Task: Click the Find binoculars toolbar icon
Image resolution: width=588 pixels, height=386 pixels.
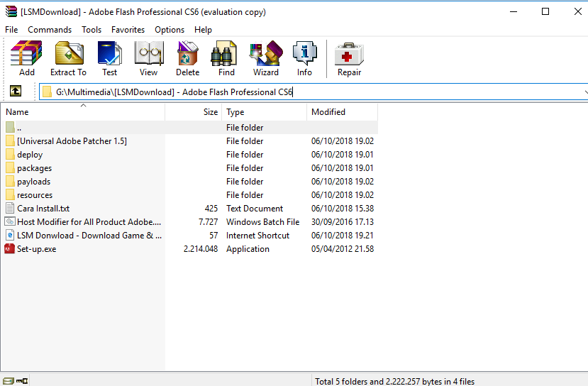Action: point(223,53)
